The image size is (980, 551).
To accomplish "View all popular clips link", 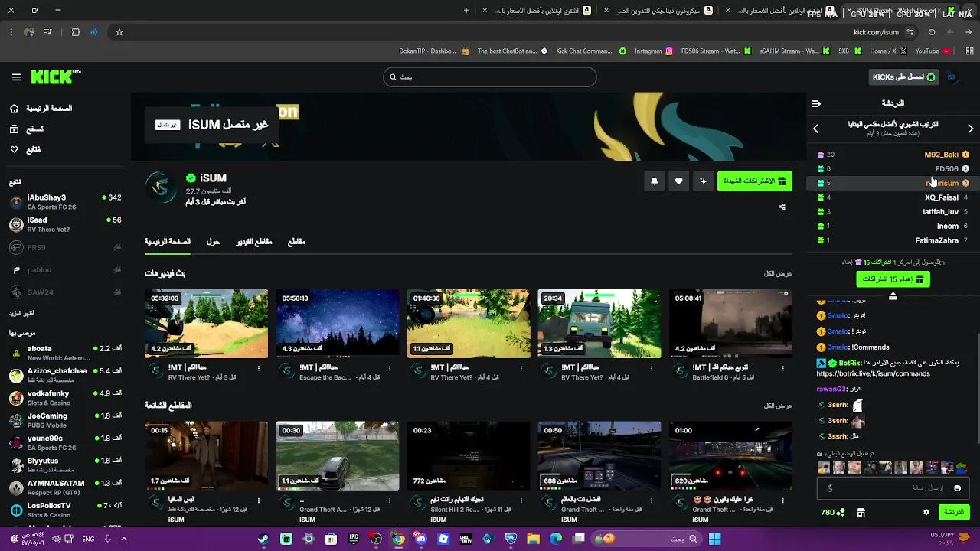I will click(778, 406).
